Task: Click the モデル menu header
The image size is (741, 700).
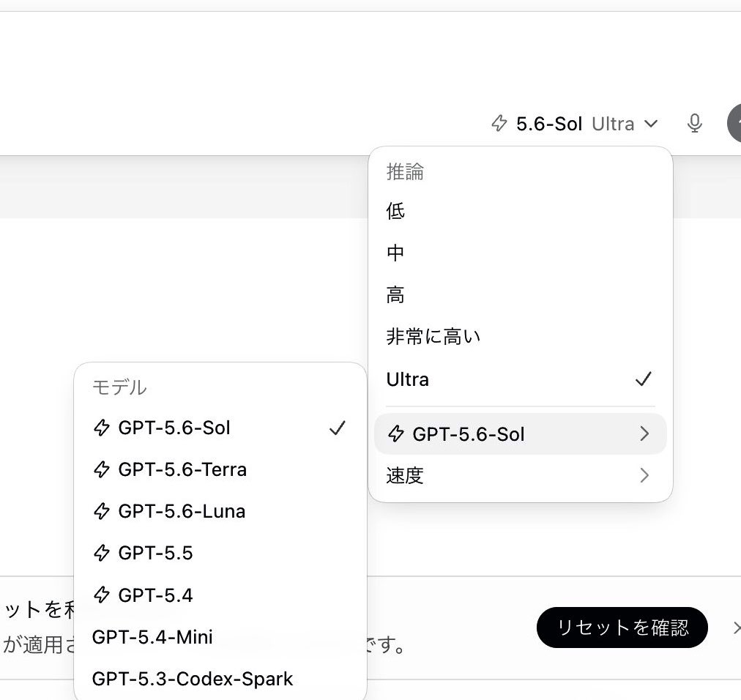Action: pyautogui.click(x=119, y=387)
